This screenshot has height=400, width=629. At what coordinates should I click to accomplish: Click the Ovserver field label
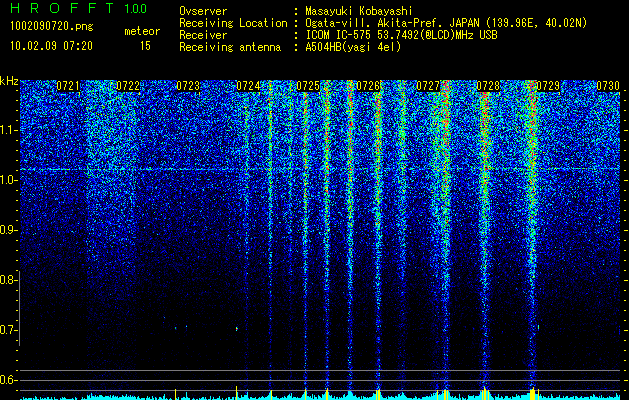pos(203,11)
